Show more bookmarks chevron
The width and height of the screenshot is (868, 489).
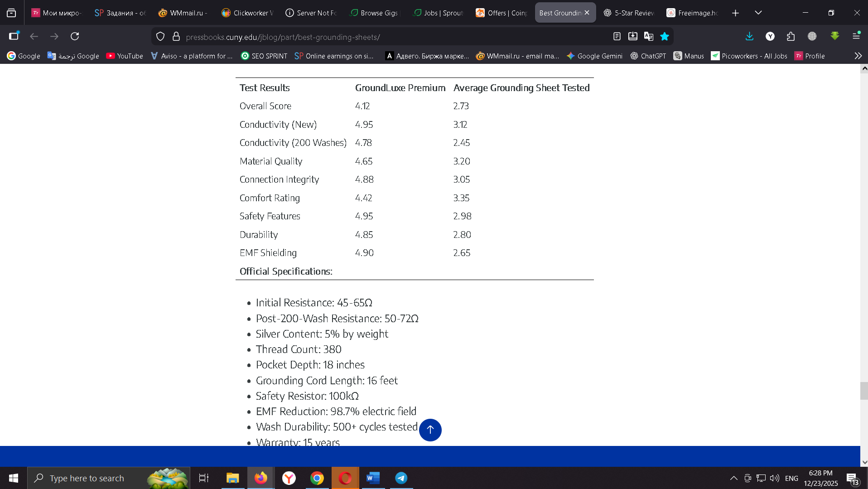(858, 56)
